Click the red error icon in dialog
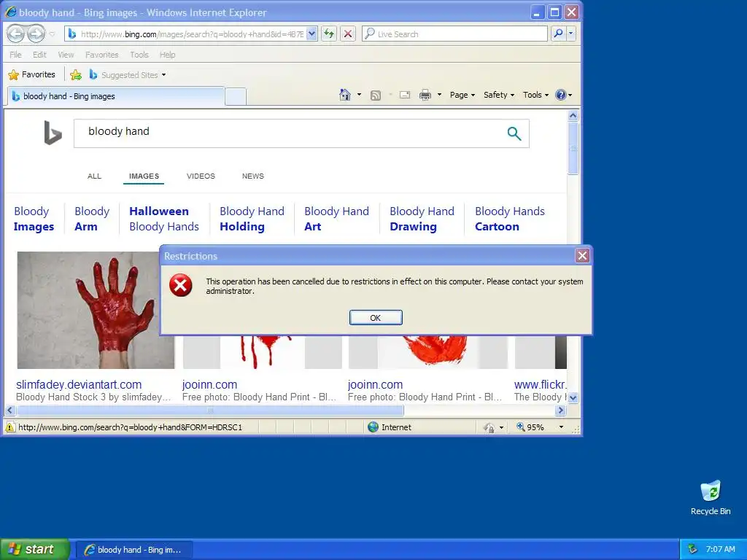The image size is (747, 560). (181, 285)
